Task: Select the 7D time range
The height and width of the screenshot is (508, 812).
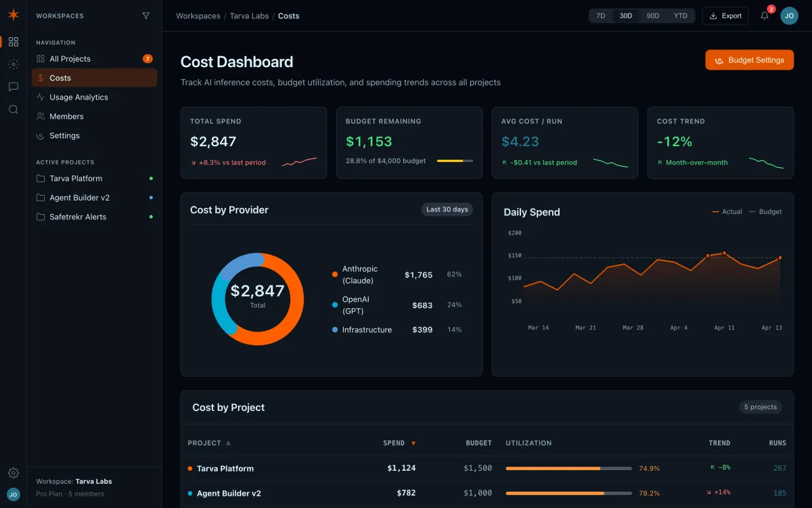Action: click(x=600, y=16)
